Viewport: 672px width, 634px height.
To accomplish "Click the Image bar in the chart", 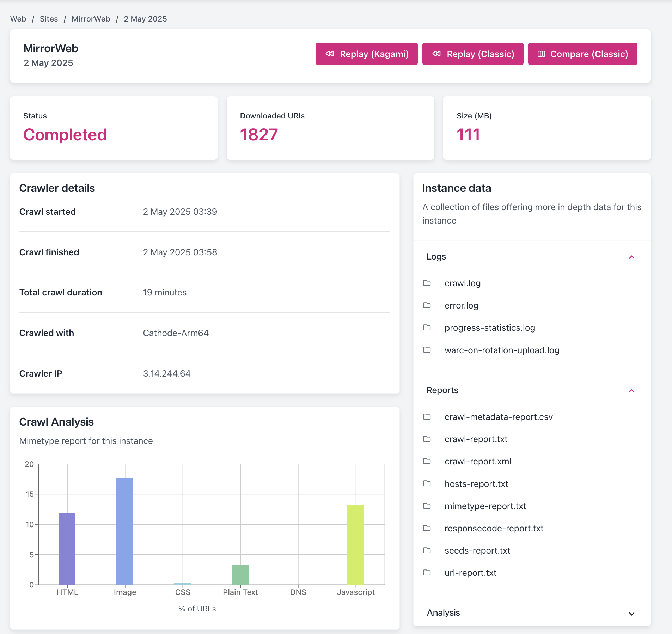I will pyautogui.click(x=124, y=531).
